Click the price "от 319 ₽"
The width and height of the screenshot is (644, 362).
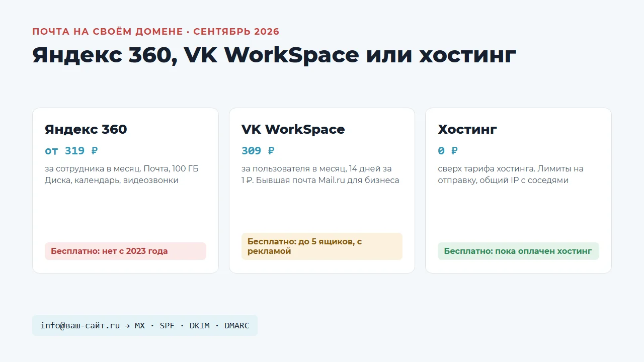click(71, 151)
